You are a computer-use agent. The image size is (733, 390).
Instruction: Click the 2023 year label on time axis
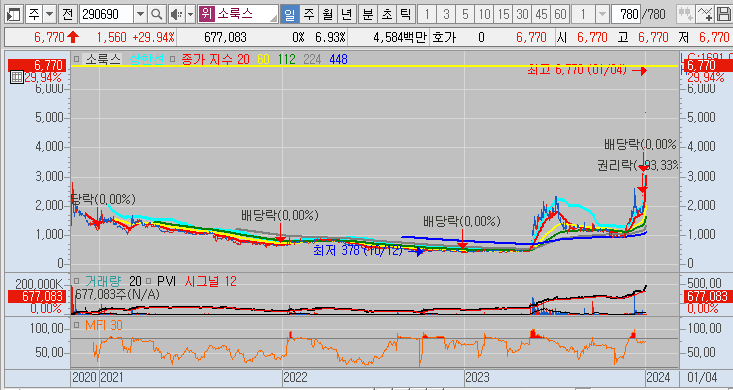pos(477,377)
